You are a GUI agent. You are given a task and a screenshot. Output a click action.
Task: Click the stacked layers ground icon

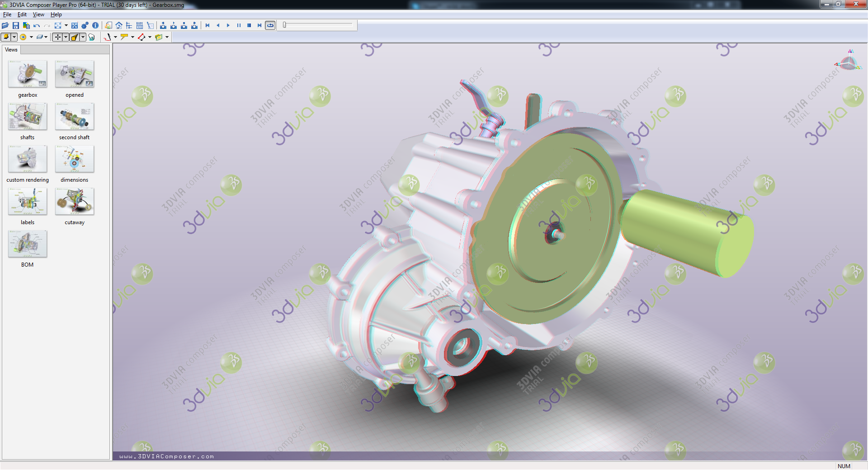point(39,38)
